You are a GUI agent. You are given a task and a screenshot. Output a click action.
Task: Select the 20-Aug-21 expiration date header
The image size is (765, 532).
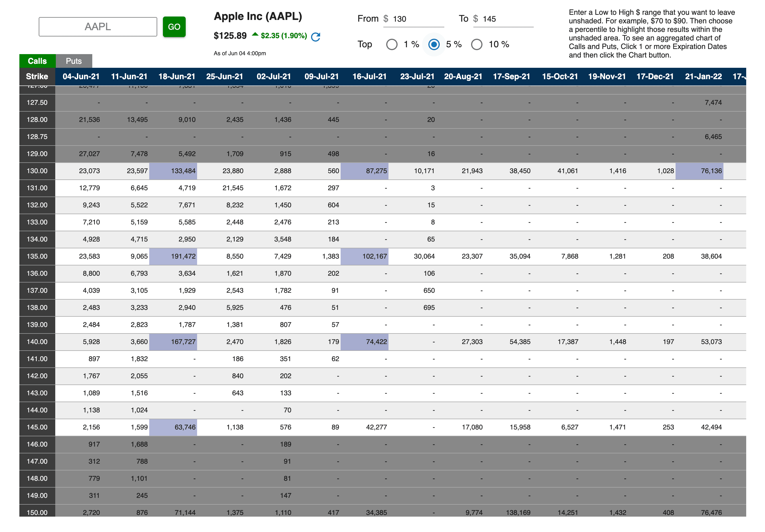463,76
